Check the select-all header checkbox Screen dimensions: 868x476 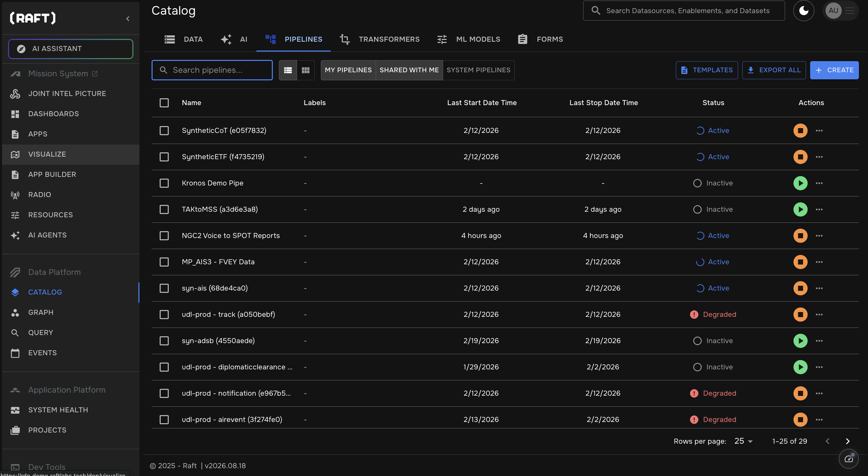tap(164, 103)
